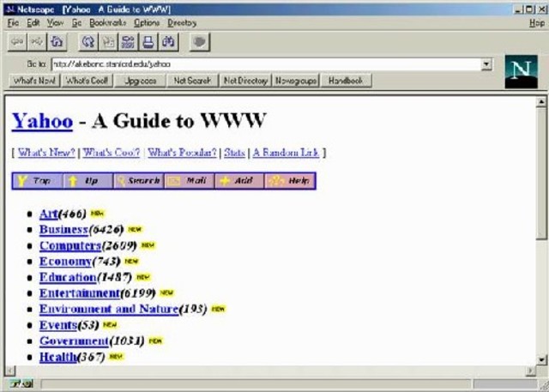Open the Computers category link
549x392 pixels.
coord(70,245)
